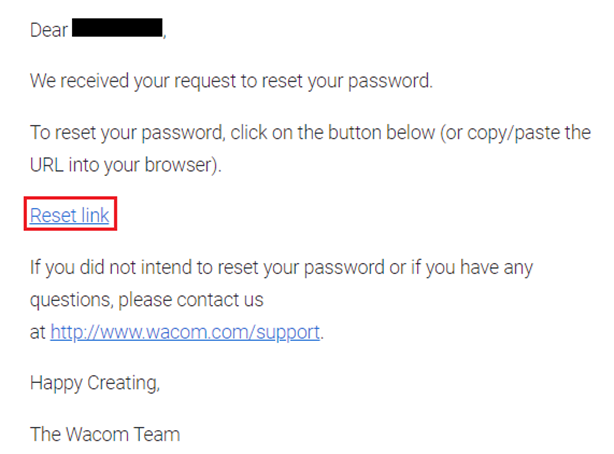This screenshot has width=614, height=454.
Task: Click the blacked-out recipient name
Action: pyautogui.click(x=117, y=28)
